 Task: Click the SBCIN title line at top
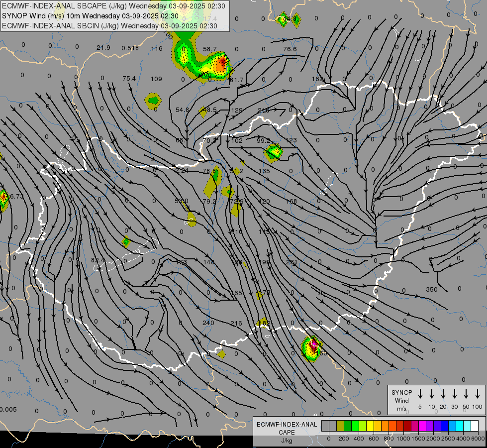click(x=109, y=26)
